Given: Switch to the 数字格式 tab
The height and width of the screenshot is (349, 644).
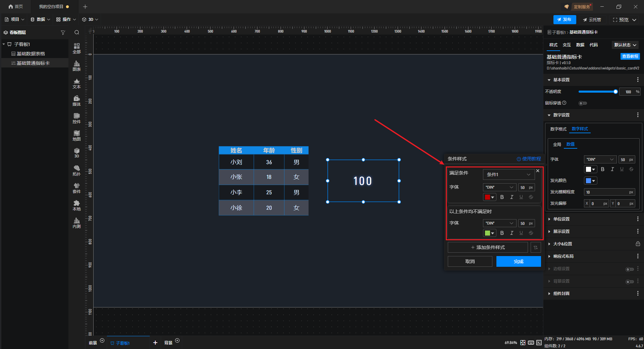Looking at the screenshot, I should (558, 129).
